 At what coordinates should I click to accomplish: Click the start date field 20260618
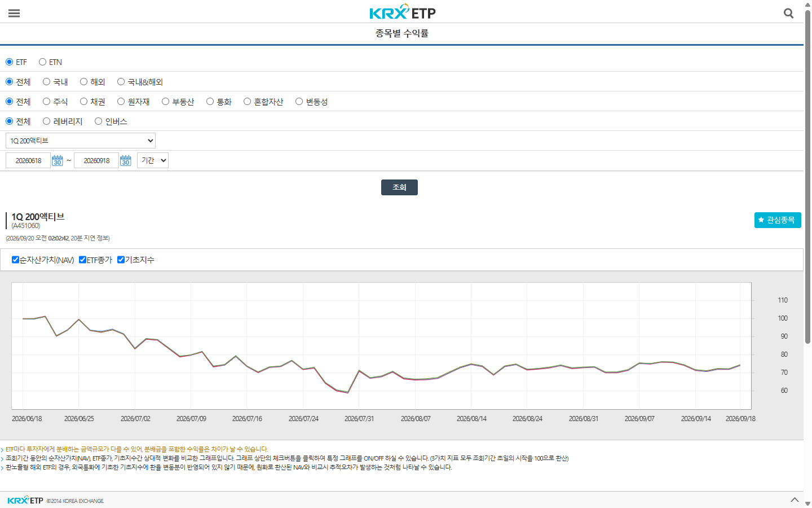(x=28, y=160)
